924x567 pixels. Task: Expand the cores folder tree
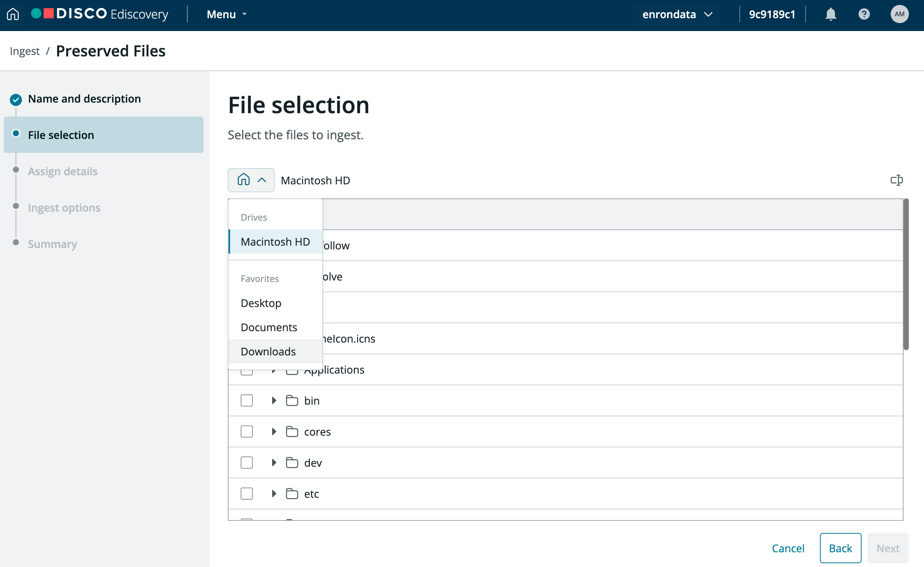pyautogui.click(x=274, y=431)
